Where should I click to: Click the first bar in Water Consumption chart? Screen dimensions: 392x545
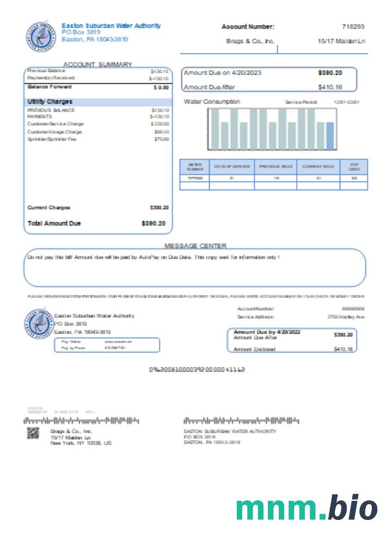tap(215, 129)
